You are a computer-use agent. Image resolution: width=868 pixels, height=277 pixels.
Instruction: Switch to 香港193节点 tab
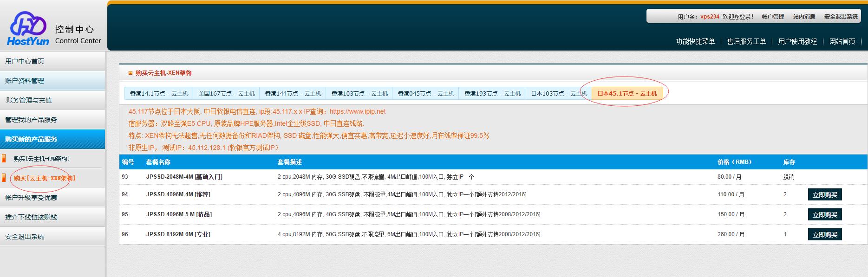492,93
